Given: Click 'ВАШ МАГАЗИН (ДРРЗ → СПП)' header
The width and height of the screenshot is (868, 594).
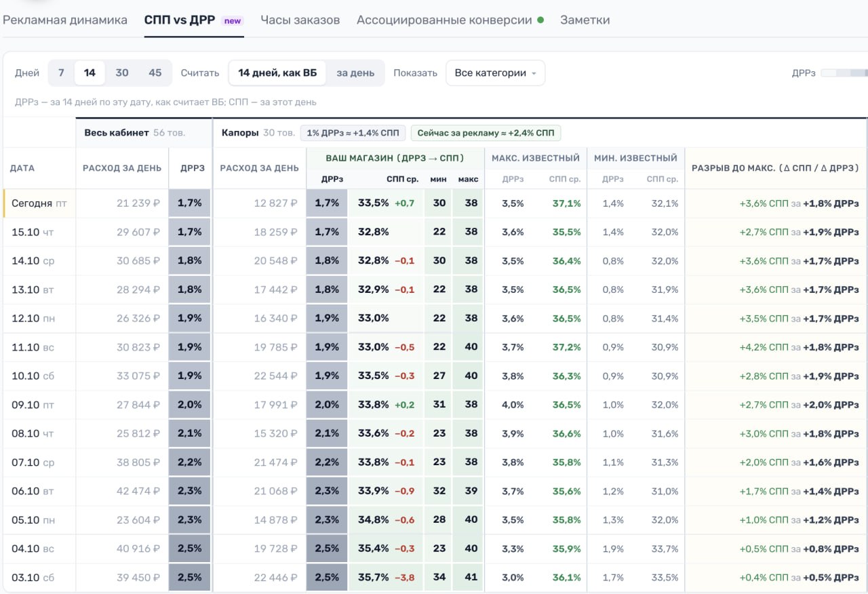Looking at the screenshot, I should (395, 157).
